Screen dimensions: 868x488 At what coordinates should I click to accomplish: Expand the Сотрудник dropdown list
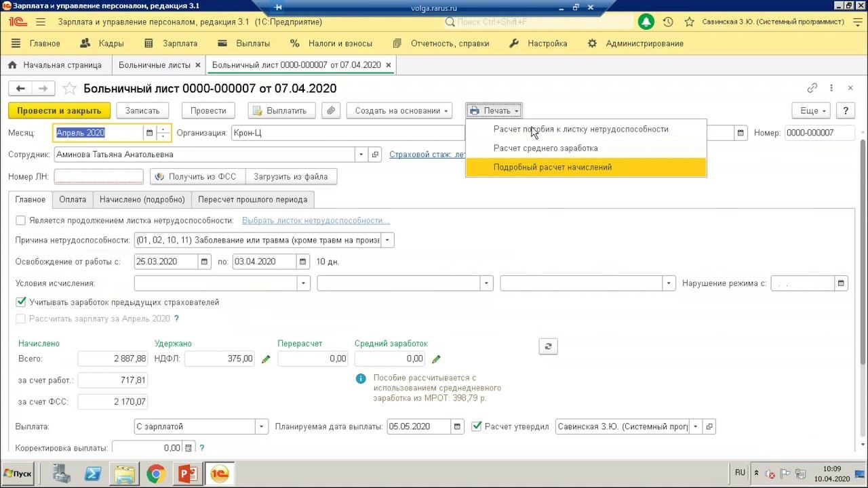point(361,155)
